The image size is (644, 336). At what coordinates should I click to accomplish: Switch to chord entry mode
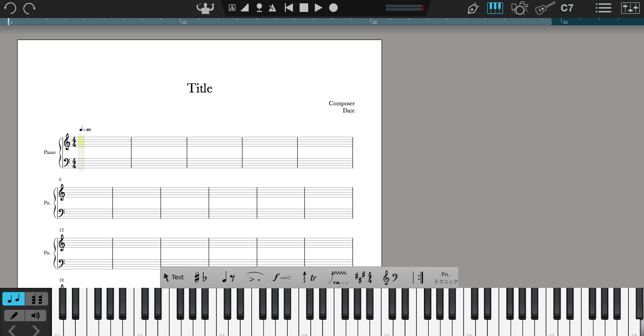(36, 299)
